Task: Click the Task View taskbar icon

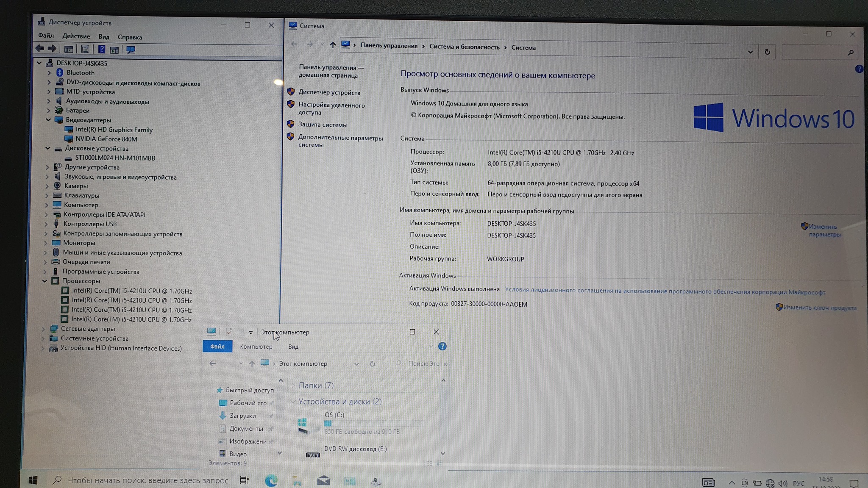Action: 244,480
